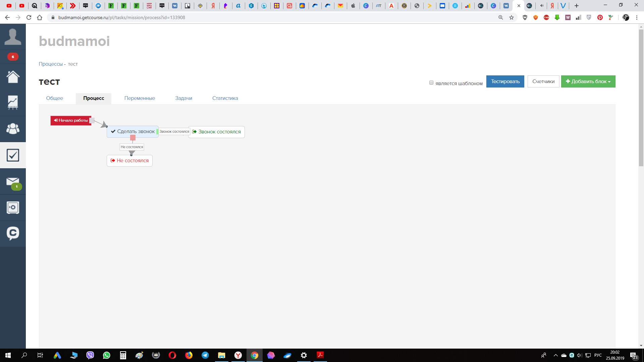The image size is (644, 362).
Task: Open a new browser tab with plus
Action: point(577,6)
